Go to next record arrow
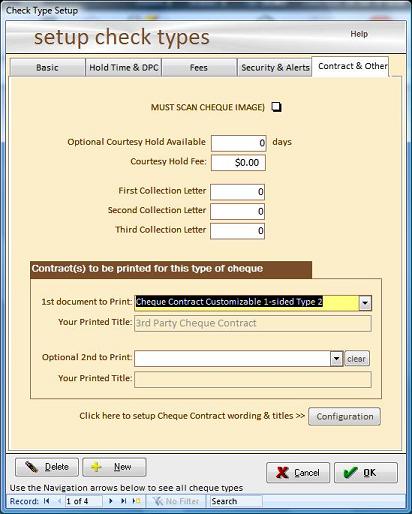The image size is (412, 514). [111, 501]
